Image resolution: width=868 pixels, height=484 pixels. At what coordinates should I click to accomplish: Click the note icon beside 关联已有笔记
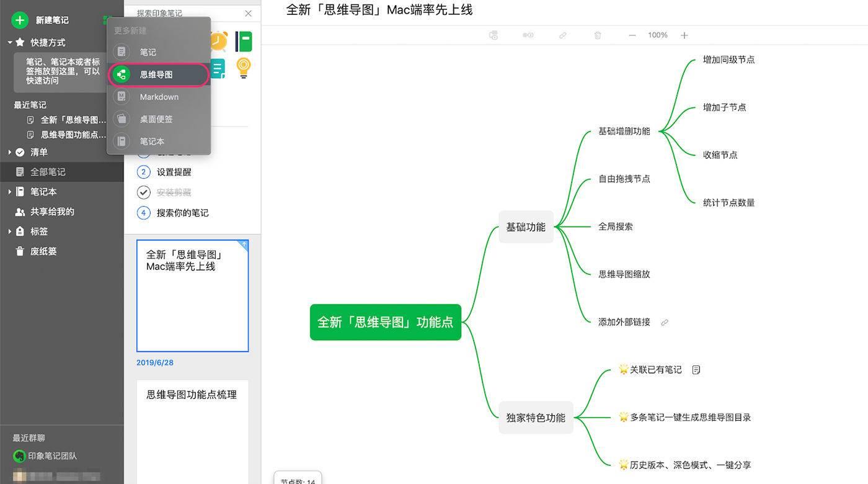point(696,370)
